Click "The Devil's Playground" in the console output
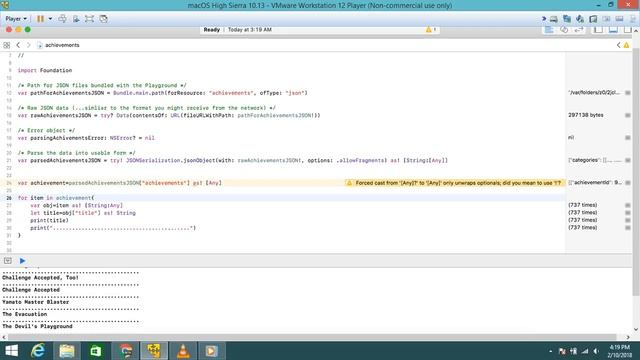The image size is (640, 360). [37, 327]
